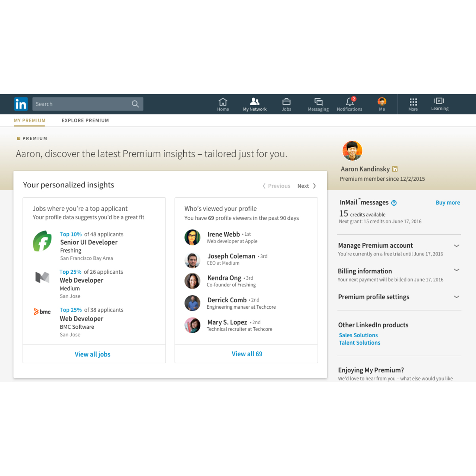Expand Manage Premium account section

457,246
